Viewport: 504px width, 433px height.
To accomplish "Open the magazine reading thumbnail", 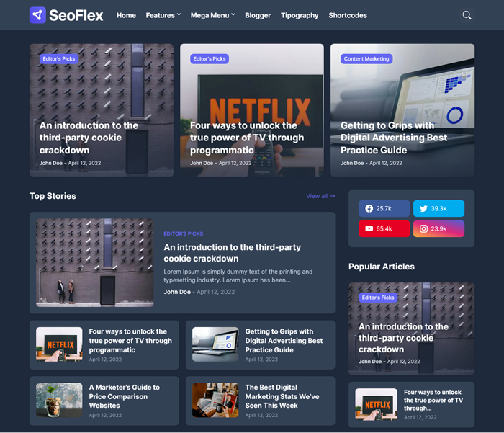I will (215, 400).
